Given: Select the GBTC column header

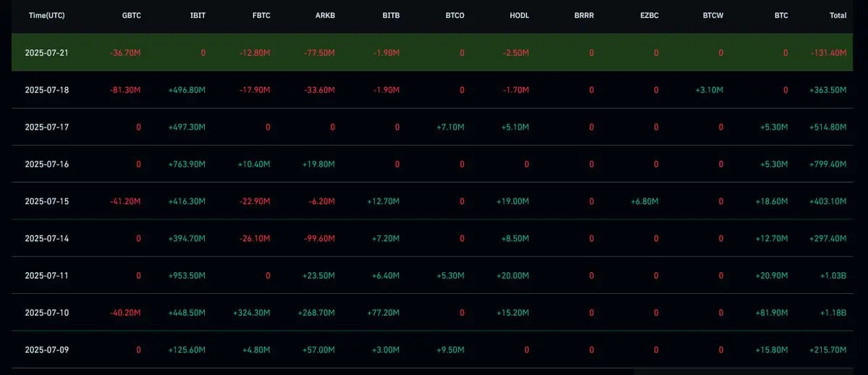Looking at the screenshot, I should [131, 15].
